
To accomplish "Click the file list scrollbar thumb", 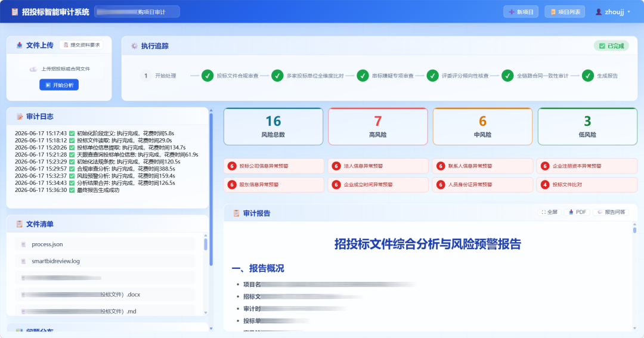I will [206, 244].
